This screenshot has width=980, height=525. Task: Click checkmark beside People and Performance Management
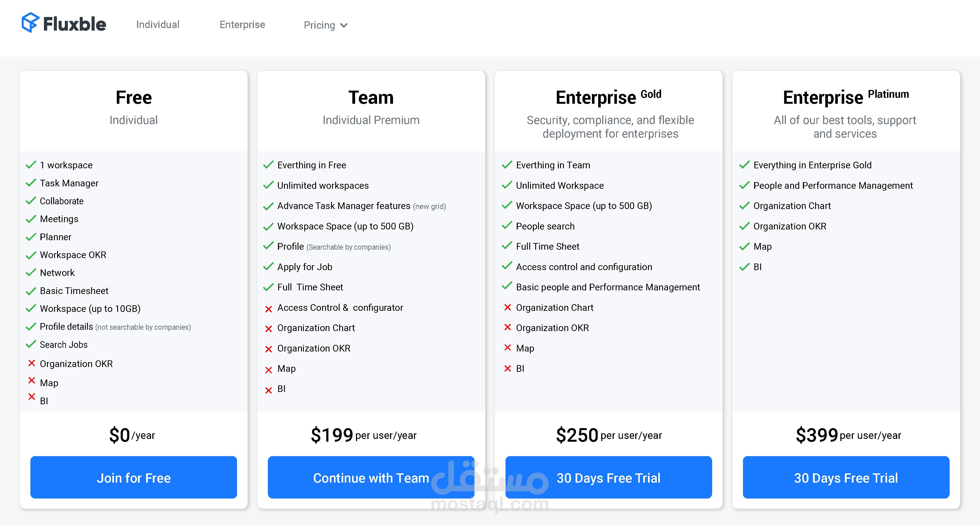[744, 186]
